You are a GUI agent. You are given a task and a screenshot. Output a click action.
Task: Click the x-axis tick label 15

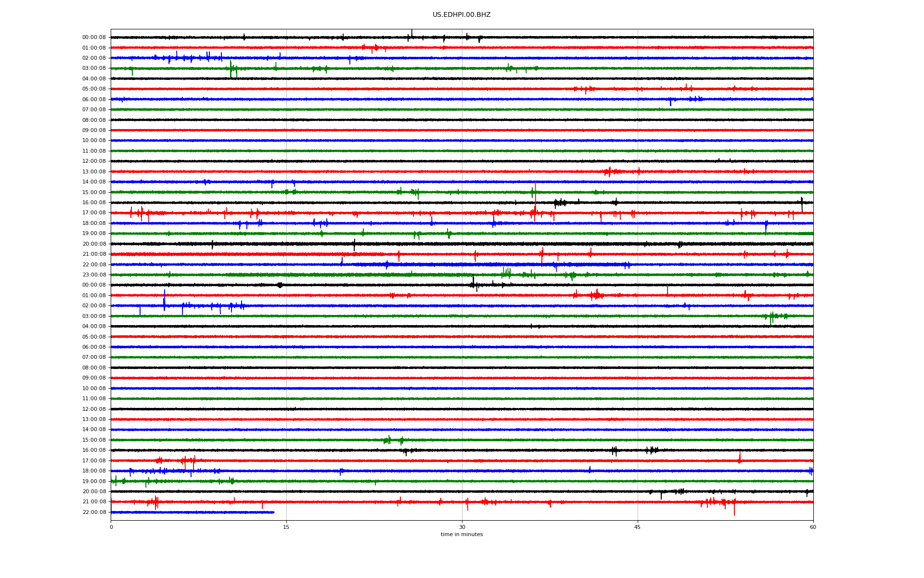pyautogui.click(x=286, y=527)
